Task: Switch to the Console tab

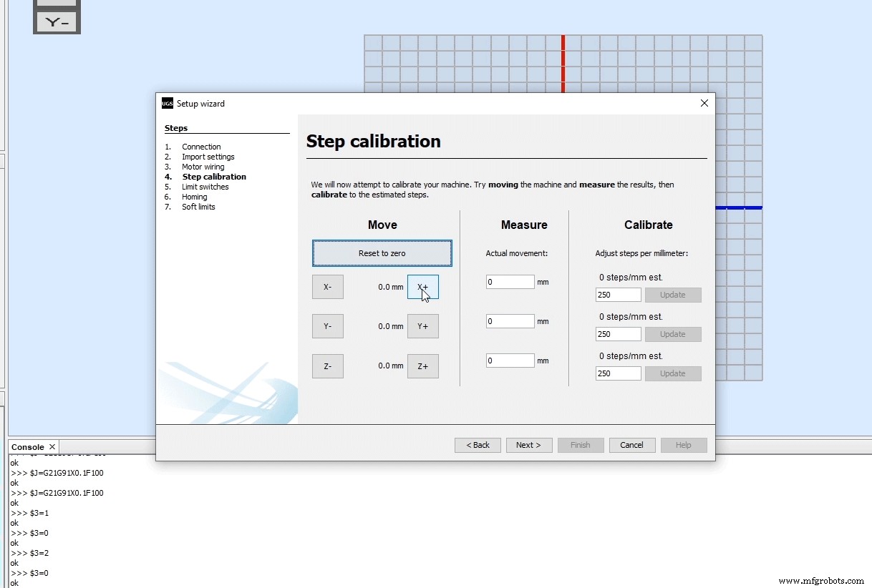Action: click(x=27, y=446)
